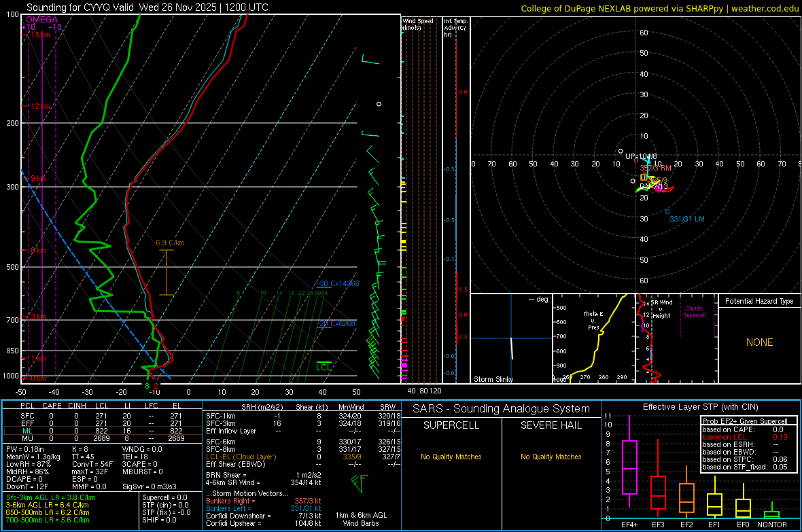
Task: Click the Corfidi Upshear = 104/8 kt line
Action: (264, 523)
